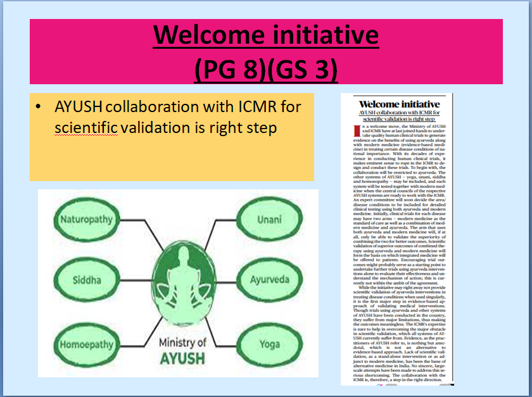Click the misspell-underlined word 'scientific'
The height and width of the screenshot is (397, 532).
86,128
